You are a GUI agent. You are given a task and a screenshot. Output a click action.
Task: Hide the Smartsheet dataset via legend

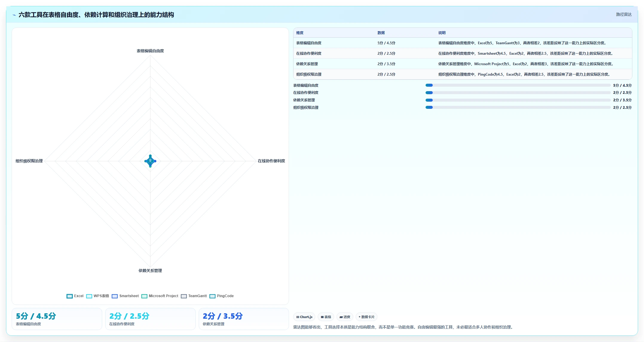pyautogui.click(x=125, y=296)
